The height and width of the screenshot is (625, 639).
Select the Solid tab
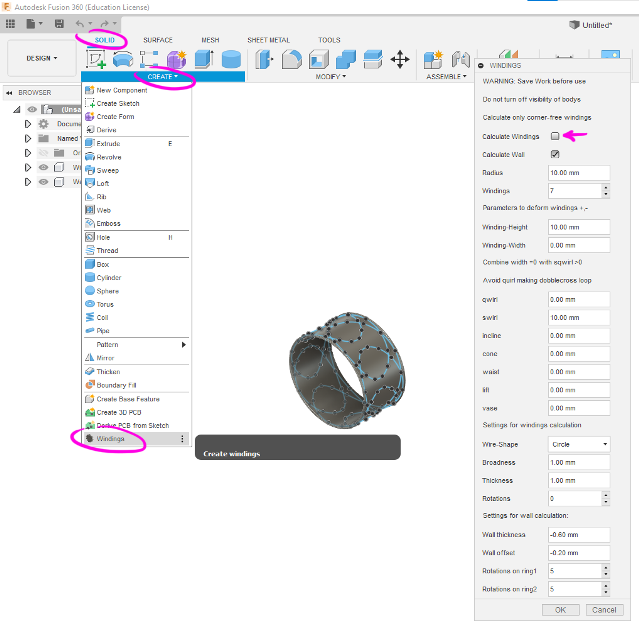[x=105, y=40]
